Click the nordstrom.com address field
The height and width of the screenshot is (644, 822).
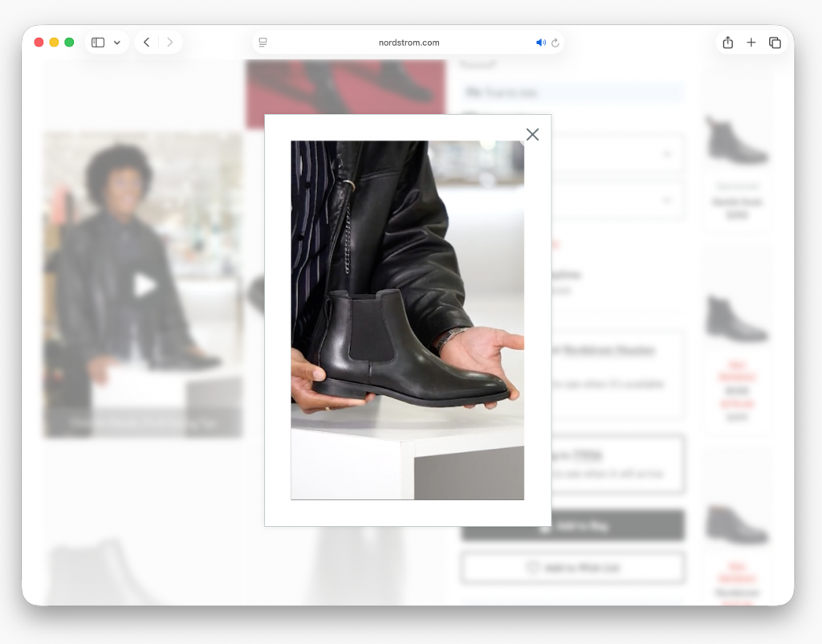[409, 43]
